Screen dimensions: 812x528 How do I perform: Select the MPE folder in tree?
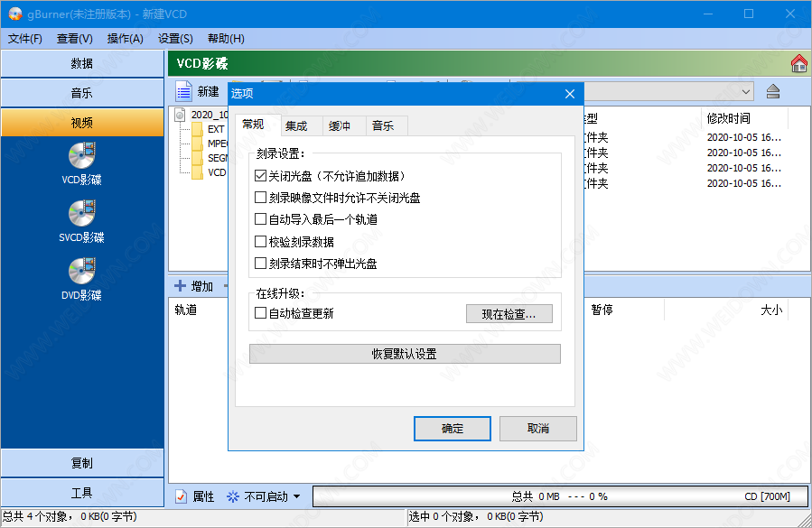coord(218,144)
